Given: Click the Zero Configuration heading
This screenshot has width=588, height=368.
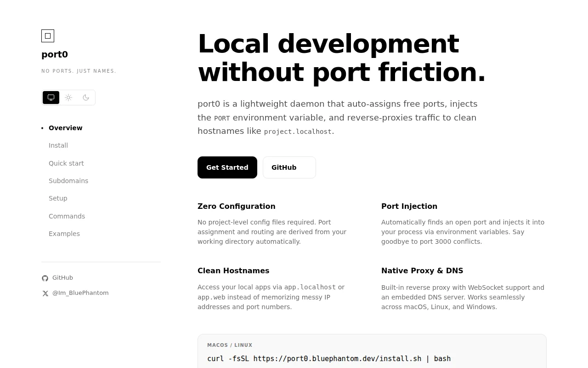Looking at the screenshot, I should point(237,206).
